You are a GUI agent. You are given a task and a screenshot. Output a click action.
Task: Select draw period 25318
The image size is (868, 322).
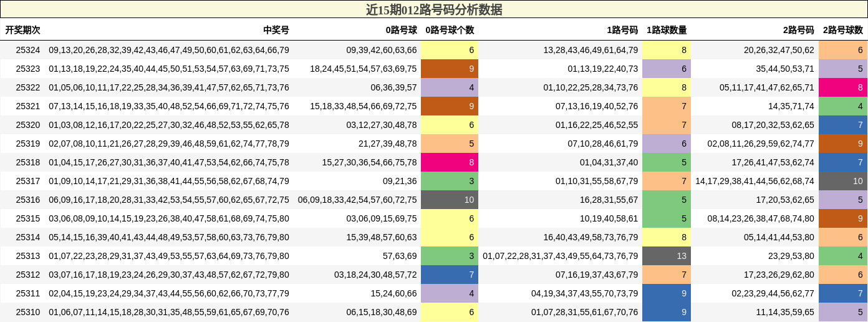(28, 162)
